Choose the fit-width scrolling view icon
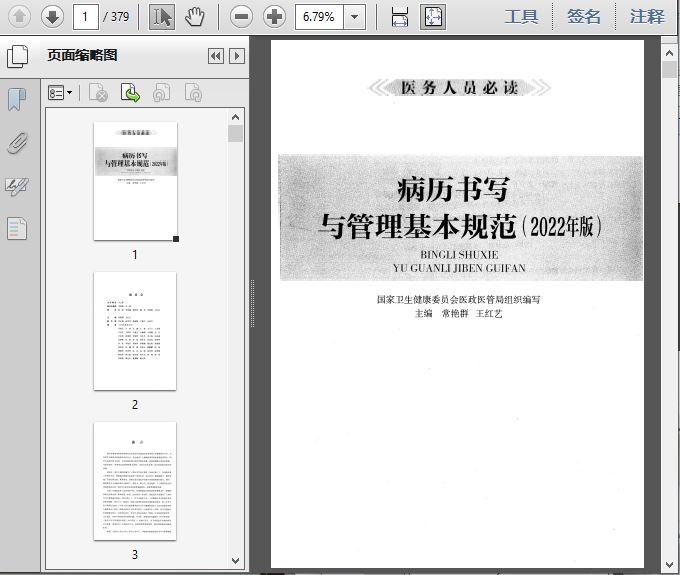The image size is (680, 575). tap(399, 17)
